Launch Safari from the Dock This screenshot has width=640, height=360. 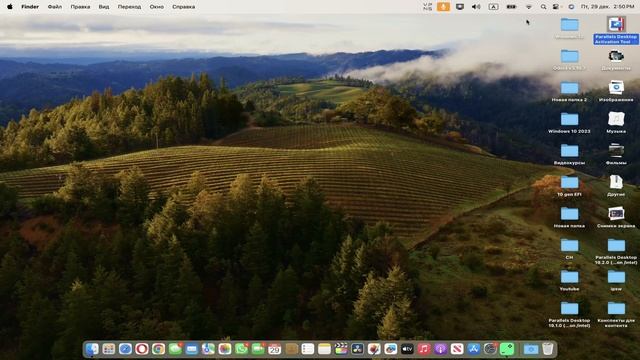coord(125,349)
